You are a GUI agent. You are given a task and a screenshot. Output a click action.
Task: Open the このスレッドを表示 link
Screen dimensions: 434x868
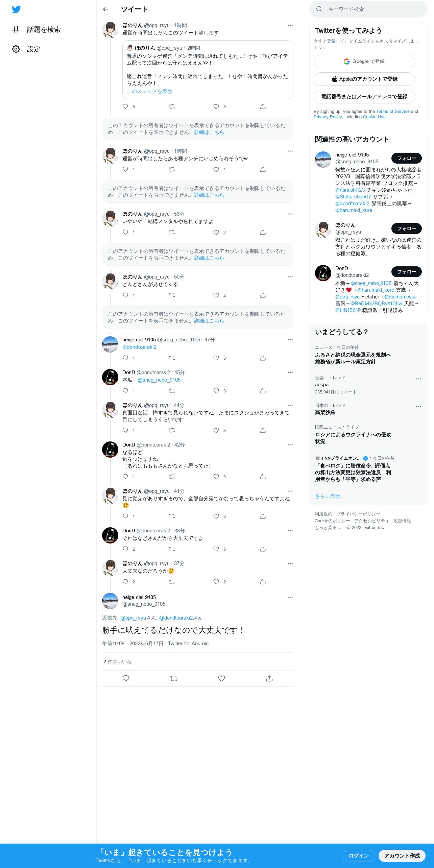149,91
